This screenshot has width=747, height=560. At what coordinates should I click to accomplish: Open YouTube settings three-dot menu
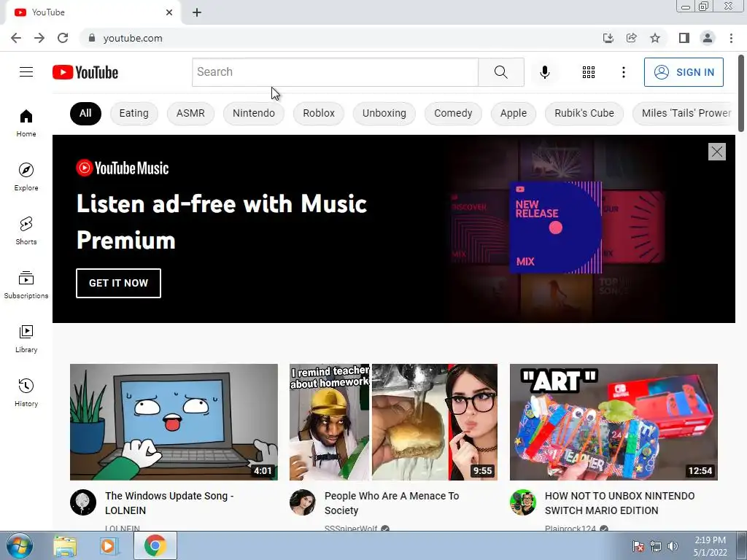point(623,72)
